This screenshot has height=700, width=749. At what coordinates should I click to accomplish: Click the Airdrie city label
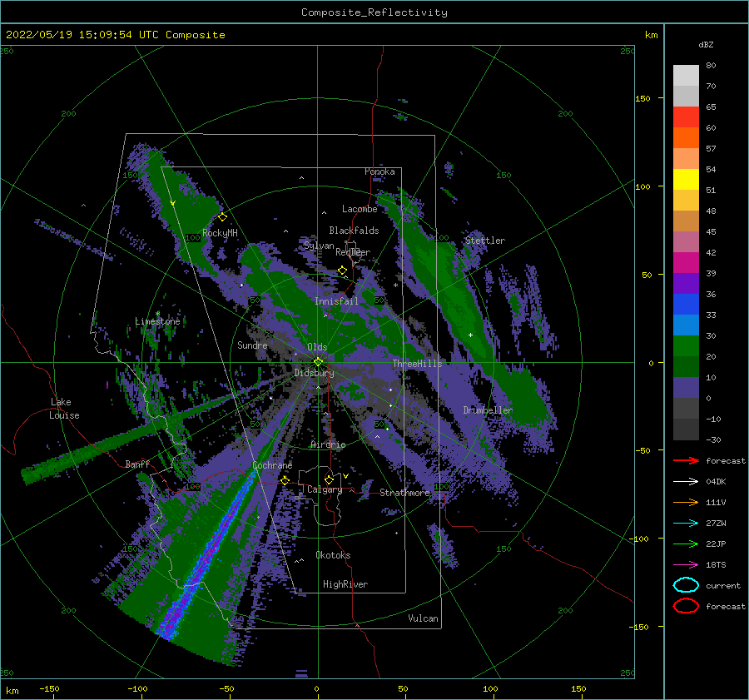click(x=328, y=444)
